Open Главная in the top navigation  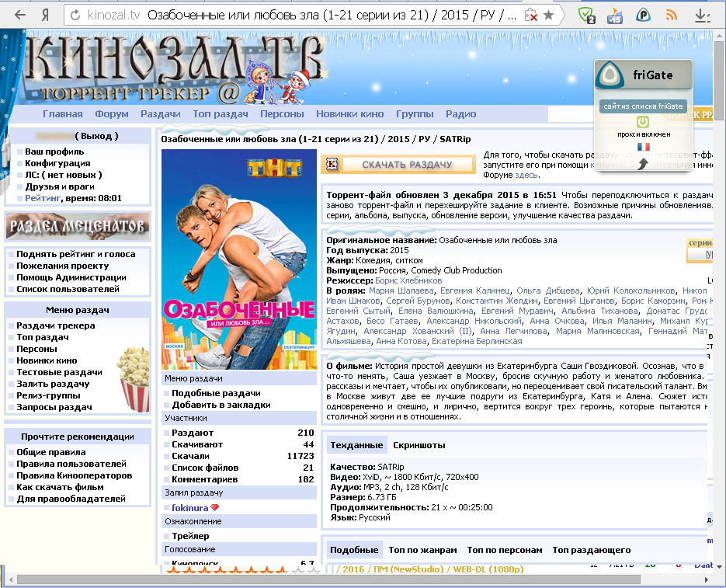click(x=63, y=114)
